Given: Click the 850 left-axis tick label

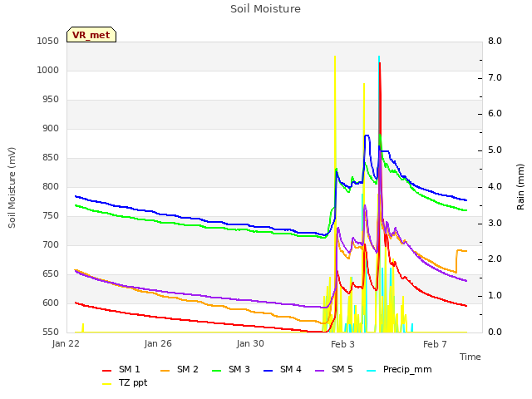Looking at the screenshot, I should tap(51, 157).
